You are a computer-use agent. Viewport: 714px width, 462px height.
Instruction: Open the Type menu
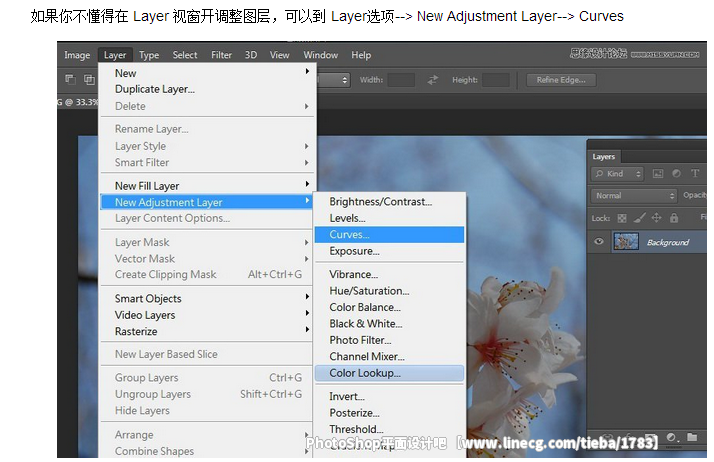point(149,55)
